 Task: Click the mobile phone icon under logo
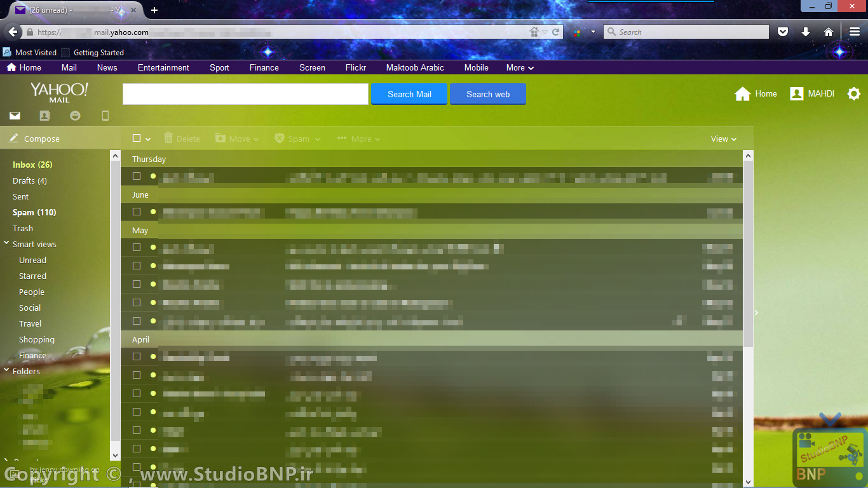coord(105,116)
